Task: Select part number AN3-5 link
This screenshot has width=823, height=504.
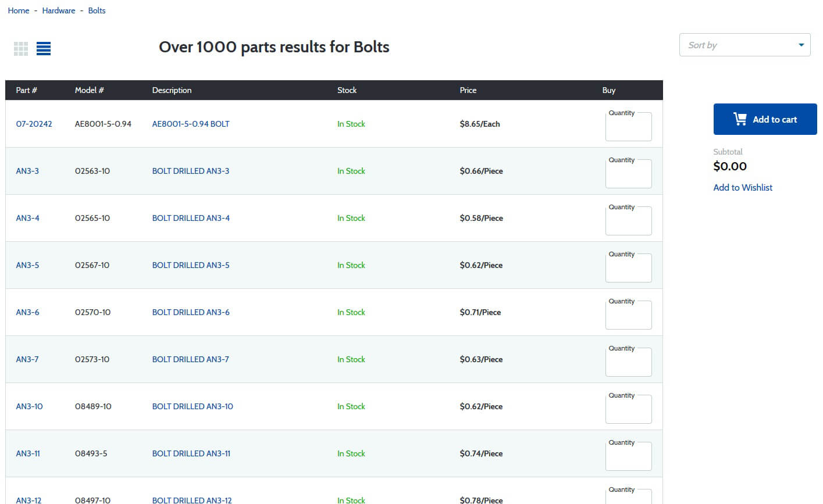Action: click(27, 265)
